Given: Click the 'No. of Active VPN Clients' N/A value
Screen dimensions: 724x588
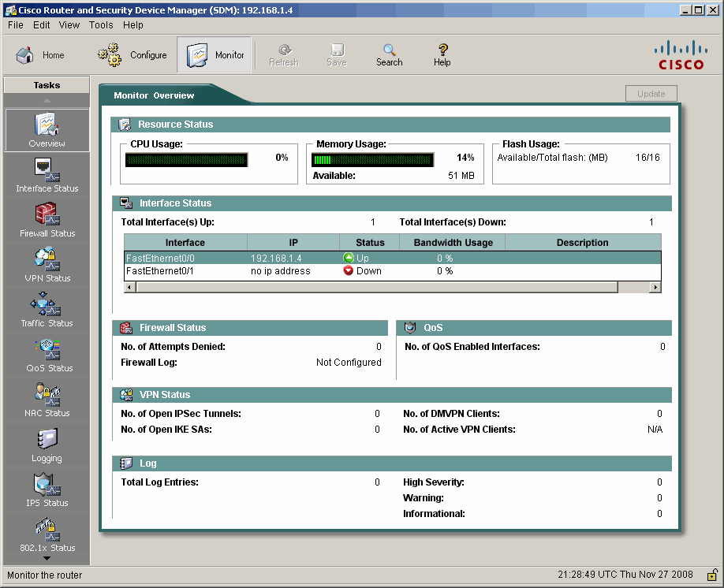Looking at the screenshot, I should (655, 430).
